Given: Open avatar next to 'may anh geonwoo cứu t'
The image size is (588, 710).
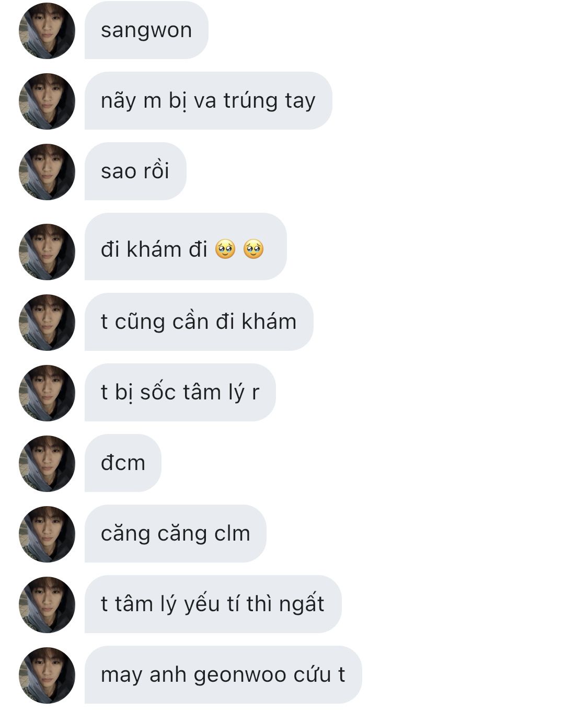Looking at the screenshot, I should 47,675.
